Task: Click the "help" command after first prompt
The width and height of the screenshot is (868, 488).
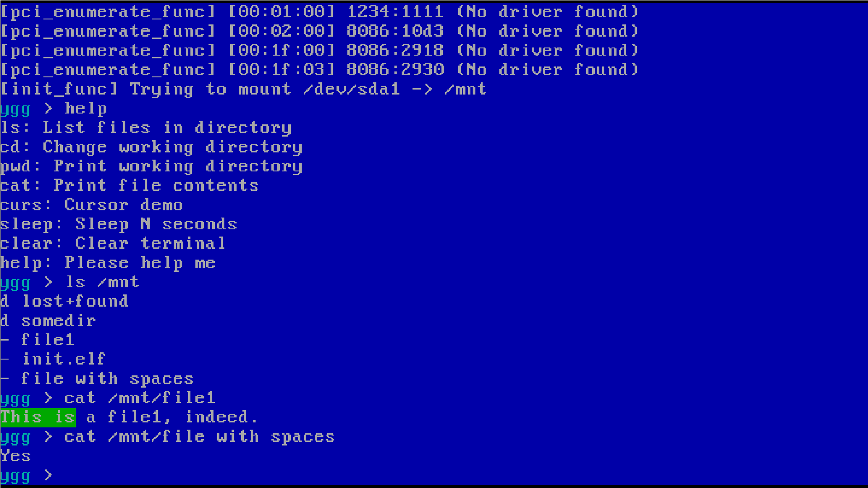Action: 86,109
